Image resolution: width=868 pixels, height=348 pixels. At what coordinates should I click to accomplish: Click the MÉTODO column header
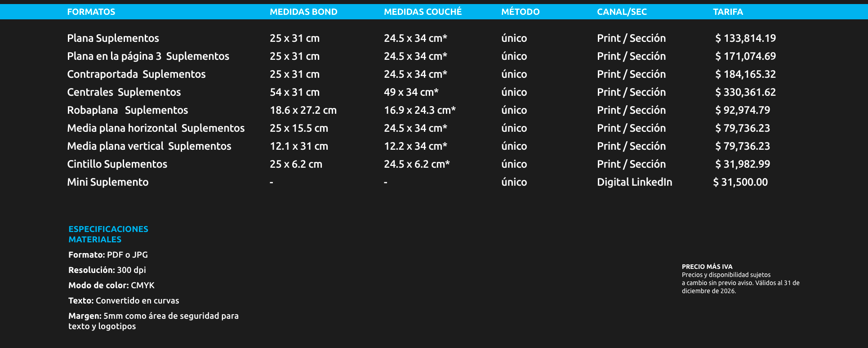(x=520, y=12)
